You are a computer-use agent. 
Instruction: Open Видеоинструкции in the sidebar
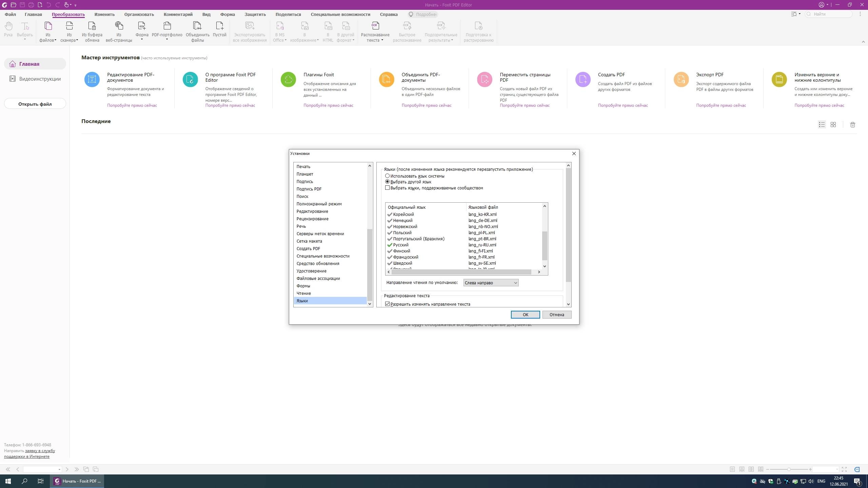[x=35, y=79]
